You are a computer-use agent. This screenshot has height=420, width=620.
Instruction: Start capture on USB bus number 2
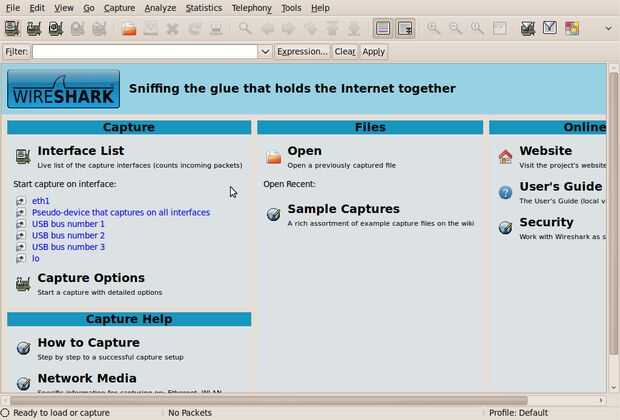coord(68,235)
